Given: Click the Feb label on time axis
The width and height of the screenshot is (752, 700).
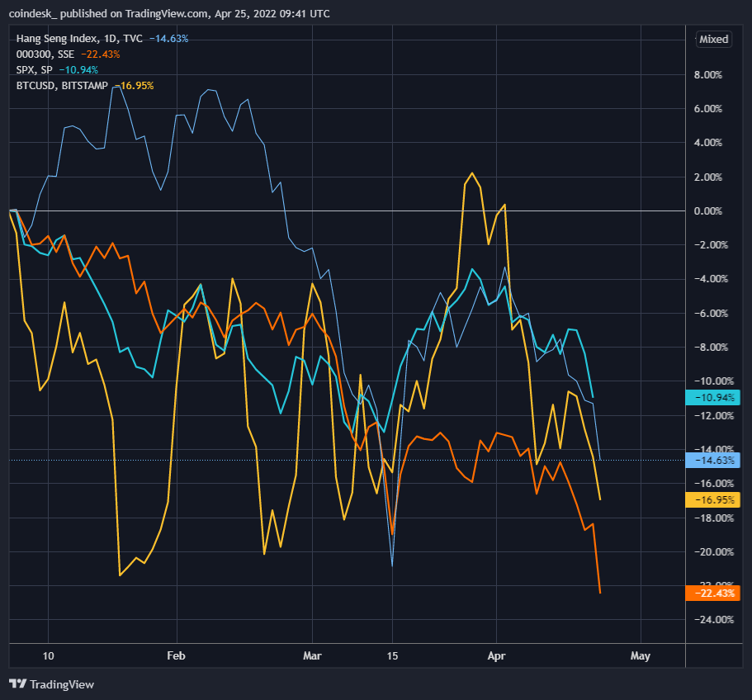Looking at the screenshot, I should click(x=176, y=656).
